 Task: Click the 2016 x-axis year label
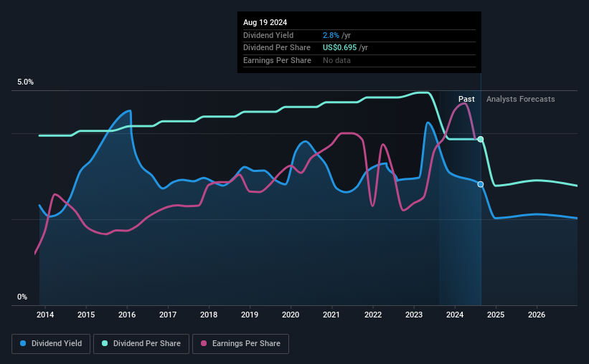click(127, 315)
